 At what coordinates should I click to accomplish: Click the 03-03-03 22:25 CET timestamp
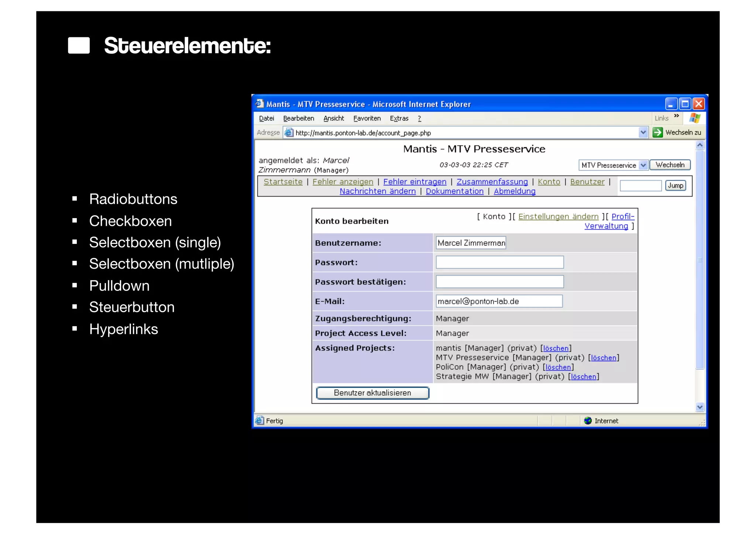pos(474,165)
